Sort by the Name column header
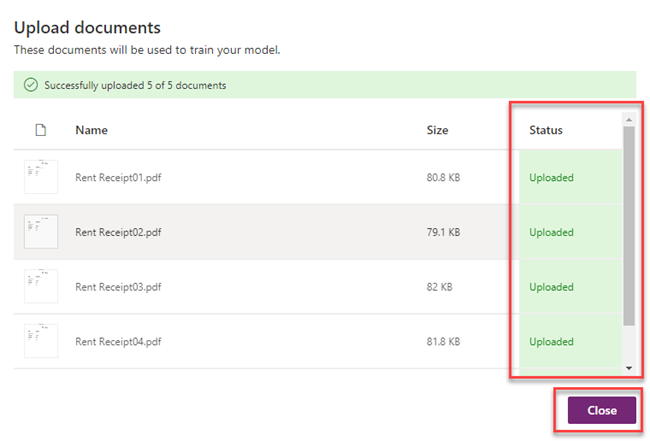The width and height of the screenshot is (650, 441). [x=91, y=130]
